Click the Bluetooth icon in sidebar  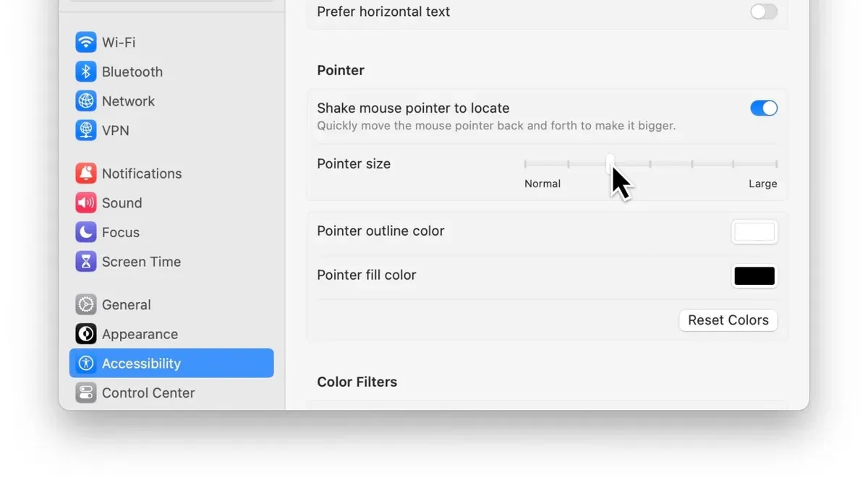tap(86, 72)
